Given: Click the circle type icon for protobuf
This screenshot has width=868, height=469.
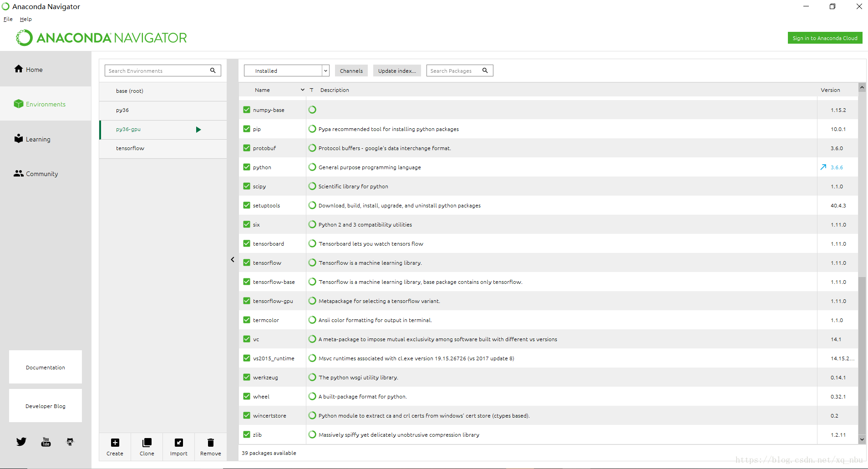Looking at the screenshot, I should point(312,148).
